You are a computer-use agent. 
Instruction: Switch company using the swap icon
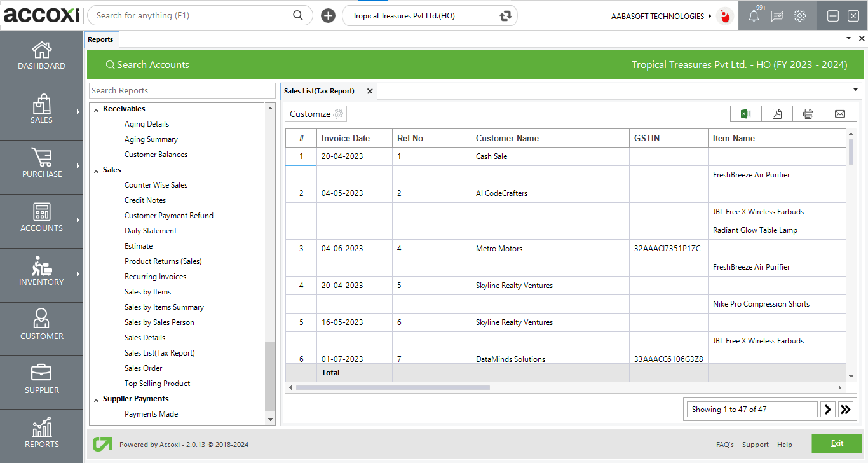[x=506, y=16]
